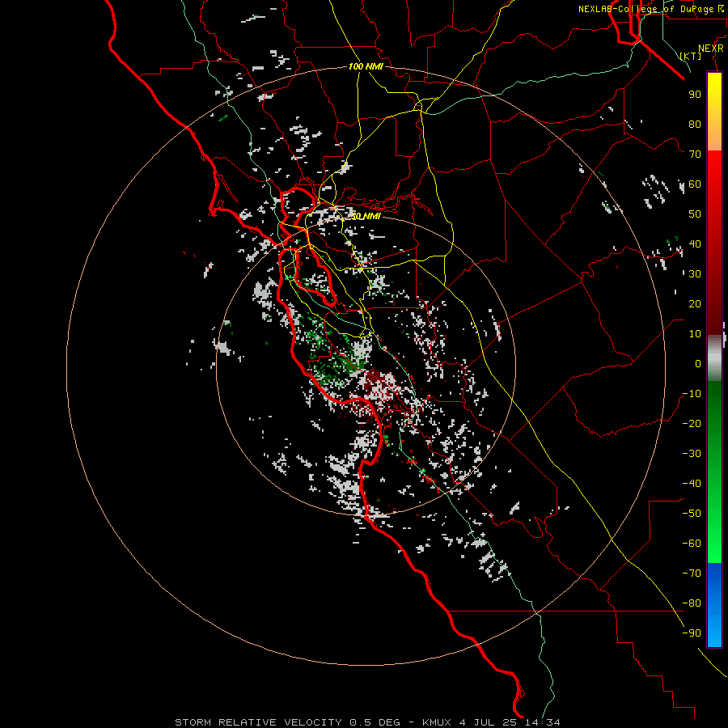Click the negative 40 scale label
This screenshot has height=728, width=728.
tap(692, 484)
